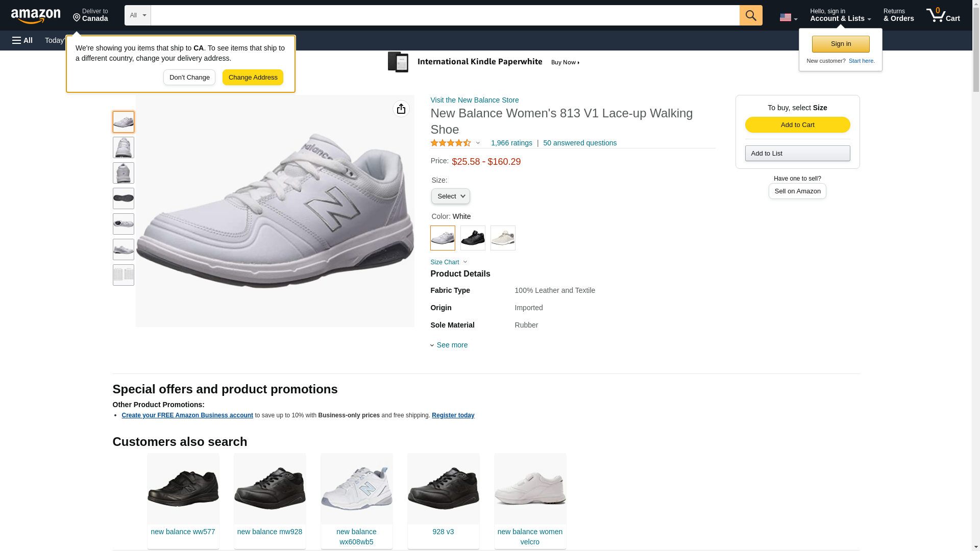Image resolution: width=980 pixels, height=551 pixels.
Task: Click the Amazon logo
Action: [x=36, y=16]
